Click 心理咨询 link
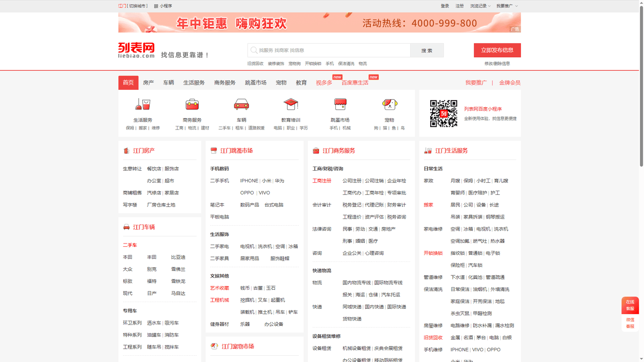 [374, 253]
